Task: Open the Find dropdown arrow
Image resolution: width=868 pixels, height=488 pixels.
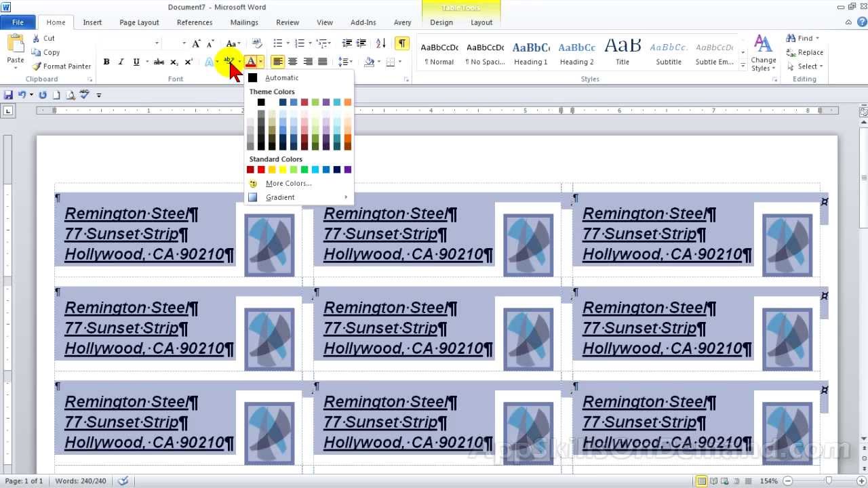Action: coord(817,39)
